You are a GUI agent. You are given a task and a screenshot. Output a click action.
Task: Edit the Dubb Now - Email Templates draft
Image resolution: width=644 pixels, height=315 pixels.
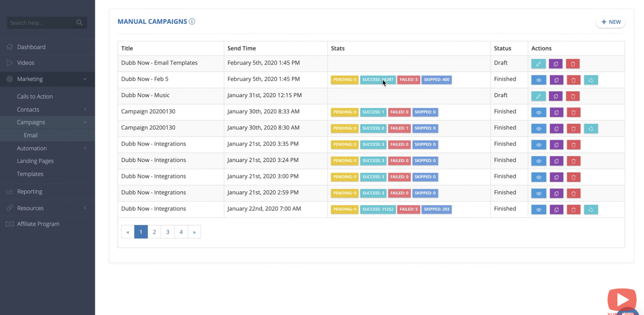[x=538, y=64]
